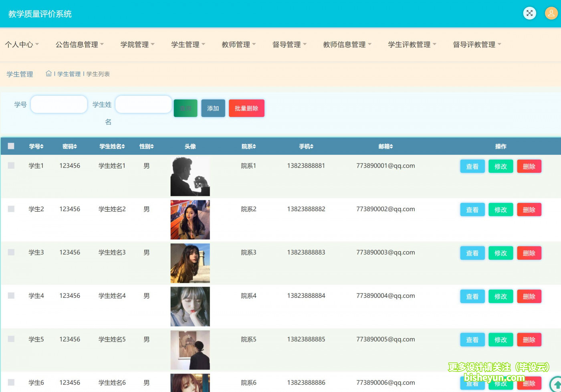
Task: Click the avatar thumbnail of 学生2
Action: click(x=190, y=220)
